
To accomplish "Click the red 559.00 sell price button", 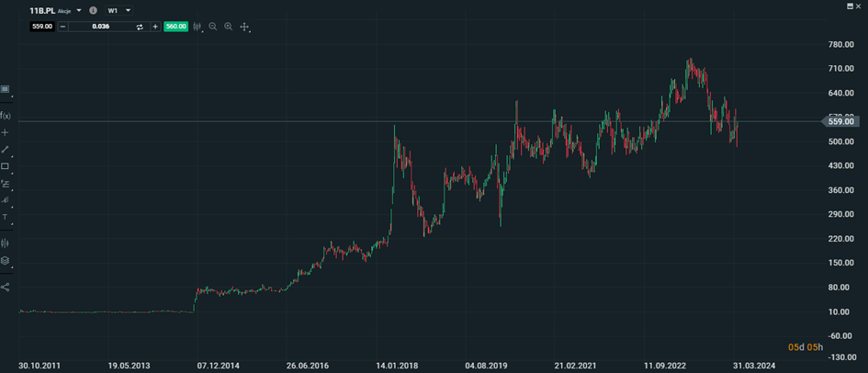I will coord(41,27).
